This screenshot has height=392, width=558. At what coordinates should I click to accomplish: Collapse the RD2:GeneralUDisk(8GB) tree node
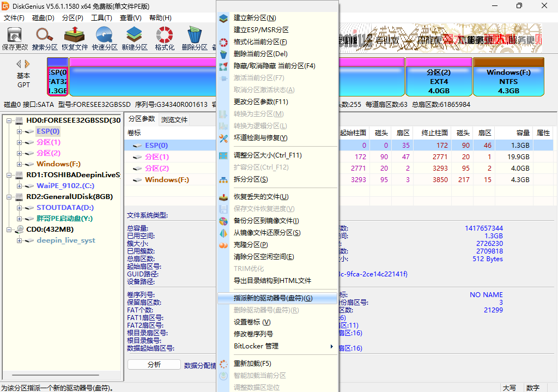pos(9,197)
